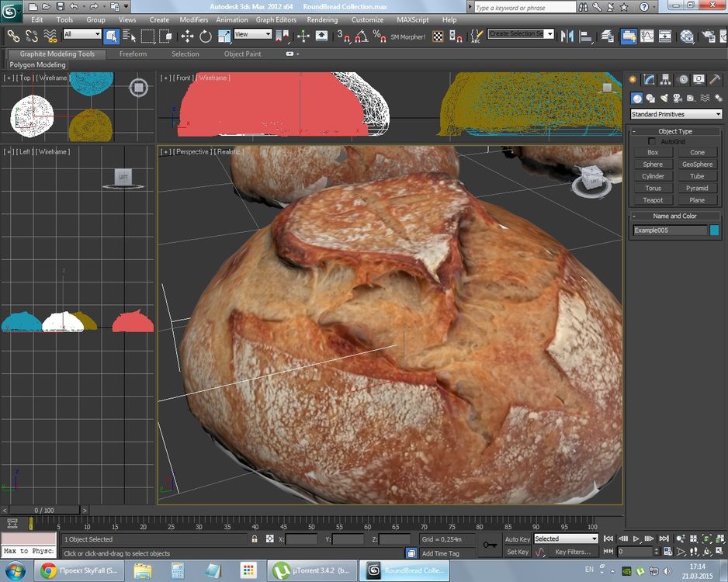The width and height of the screenshot is (728, 582).
Task: Switch to the Object Paint ribbon tab
Action: tap(242, 54)
